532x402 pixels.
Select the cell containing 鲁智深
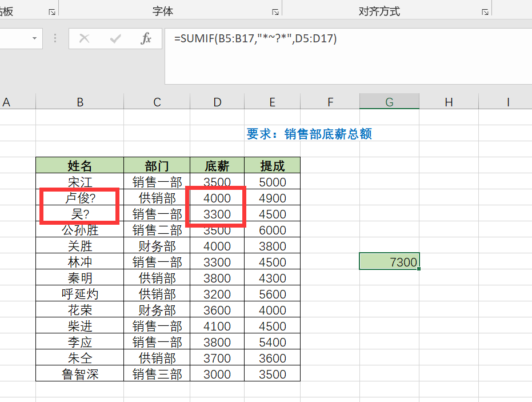pos(80,373)
